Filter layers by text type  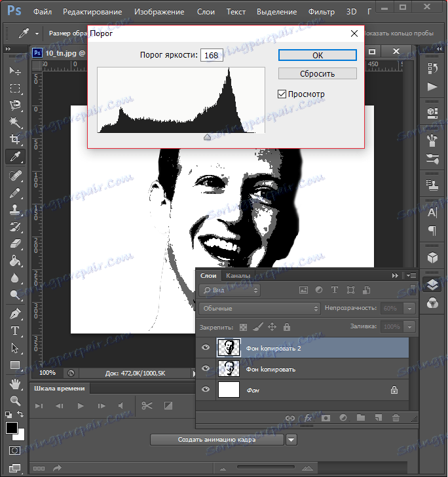coord(335,290)
